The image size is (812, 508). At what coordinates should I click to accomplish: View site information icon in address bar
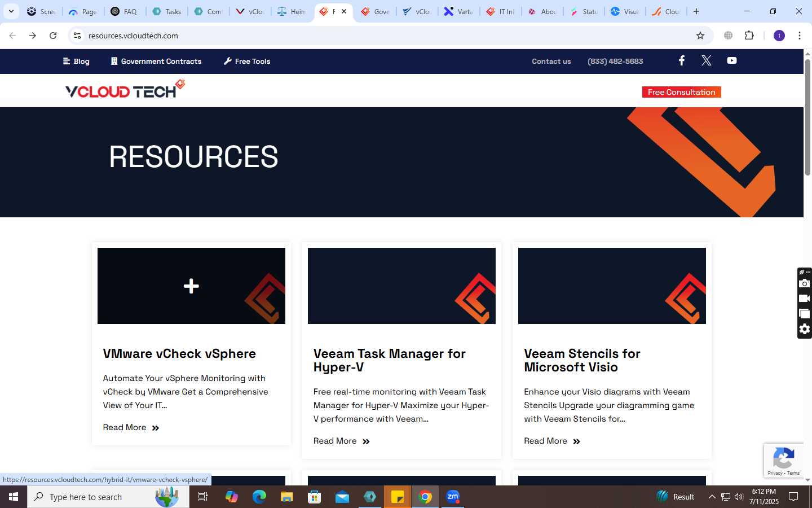tap(77, 36)
